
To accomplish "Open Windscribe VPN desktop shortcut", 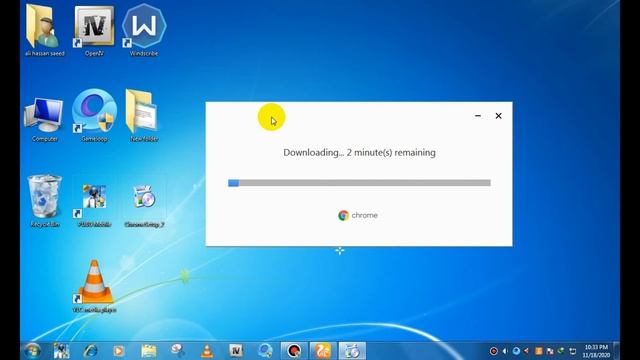I will tap(144, 30).
